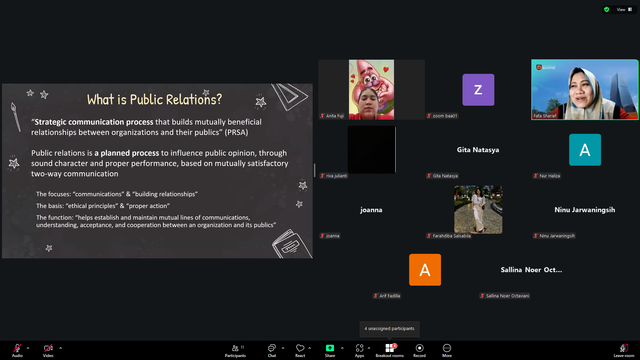Open Breakout rooms
This screenshot has height=360, width=640.
(390, 350)
